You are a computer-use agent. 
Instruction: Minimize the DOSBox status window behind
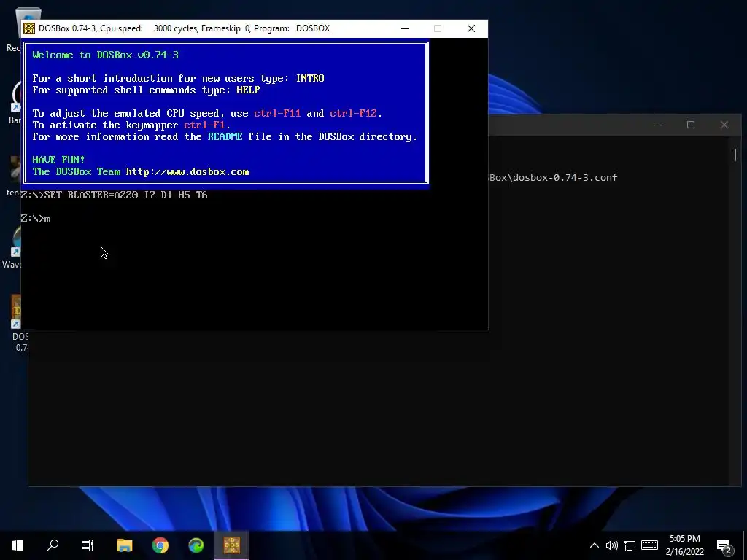click(x=658, y=125)
